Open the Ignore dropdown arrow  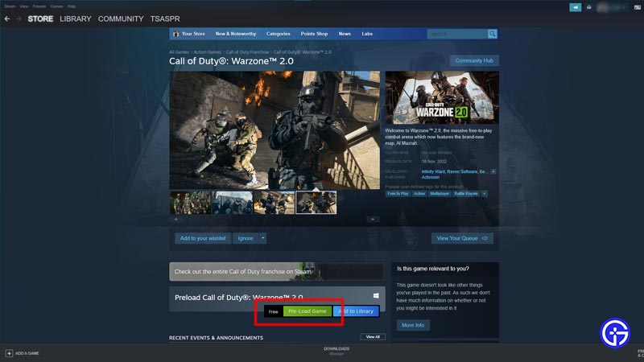(263, 238)
